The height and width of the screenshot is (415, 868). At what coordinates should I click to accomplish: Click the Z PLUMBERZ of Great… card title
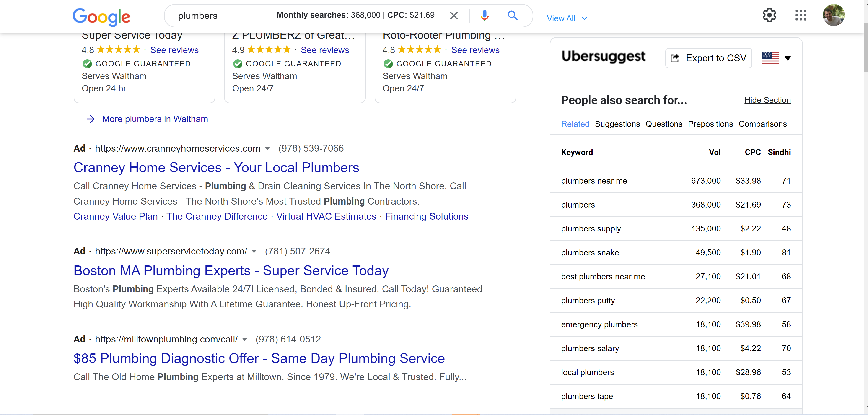pos(293,36)
